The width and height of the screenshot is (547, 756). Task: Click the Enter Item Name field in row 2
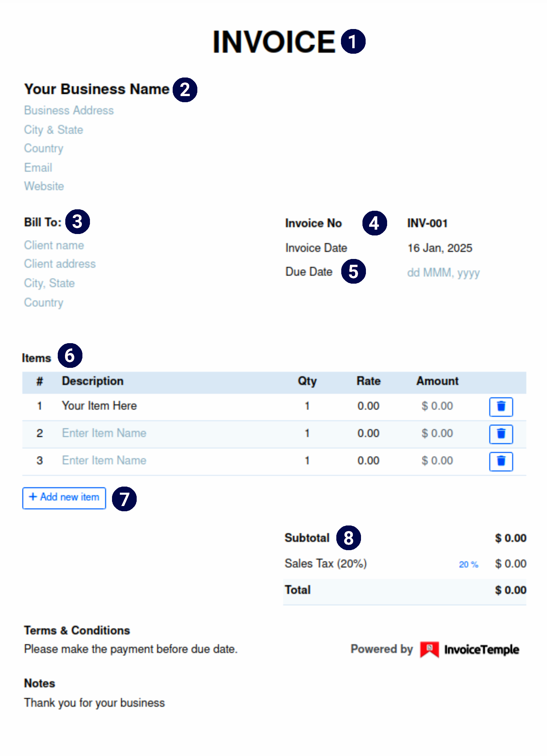click(x=104, y=433)
